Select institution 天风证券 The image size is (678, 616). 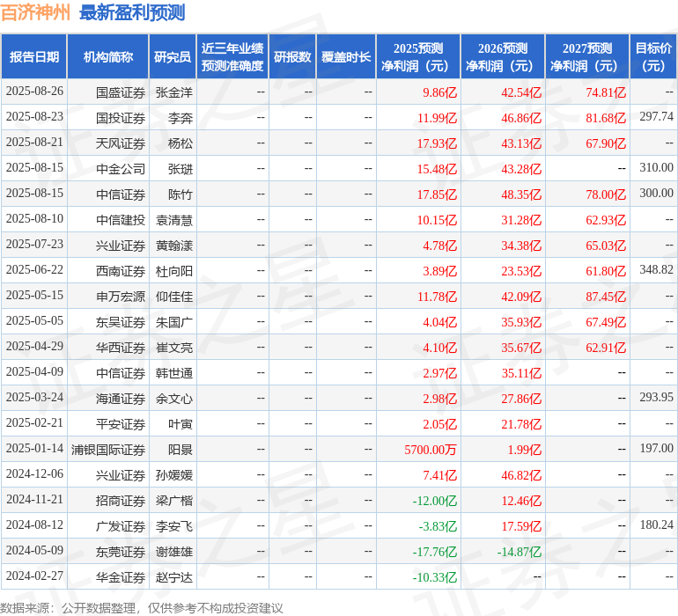point(121,143)
